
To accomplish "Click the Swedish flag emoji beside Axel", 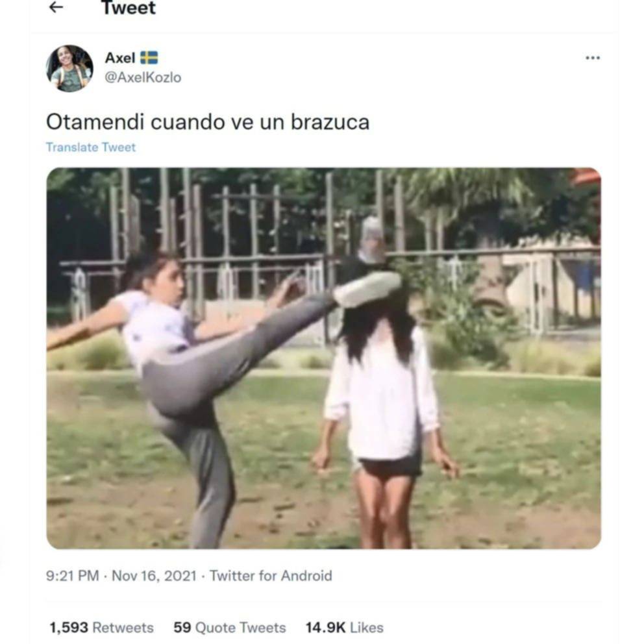I will tap(149, 58).
